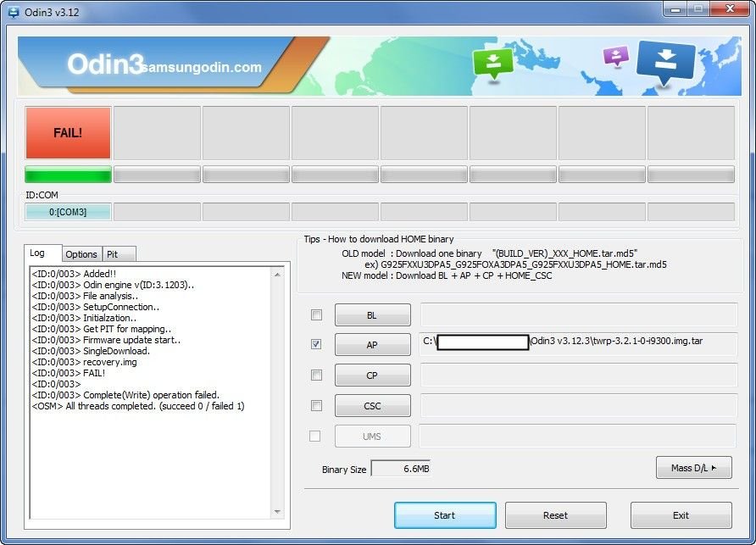Screen dimensions: 756x545
Task: Click the BL file path field
Action: click(579, 314)
